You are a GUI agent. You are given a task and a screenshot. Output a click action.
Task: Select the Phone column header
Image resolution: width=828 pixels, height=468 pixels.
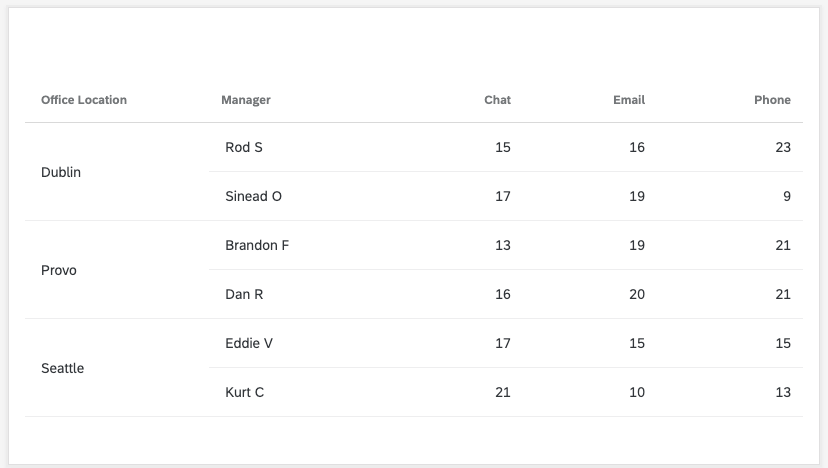coord(772,100)
